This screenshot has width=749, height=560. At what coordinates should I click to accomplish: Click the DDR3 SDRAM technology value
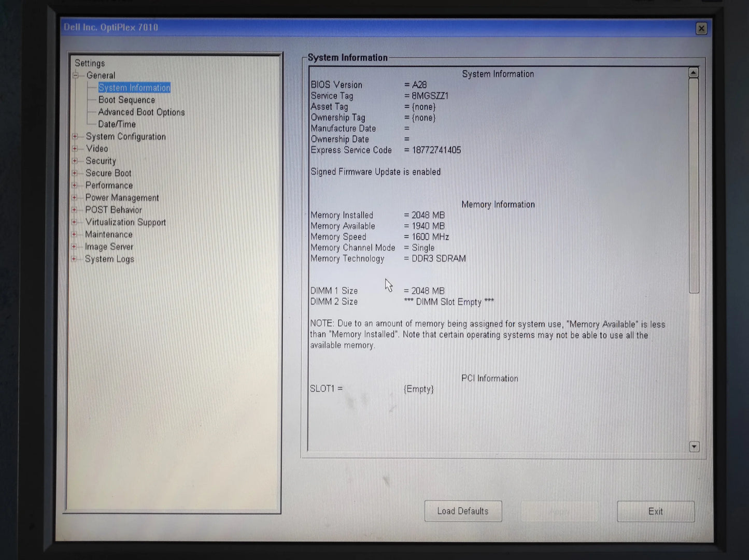click(x=439, y=259)
